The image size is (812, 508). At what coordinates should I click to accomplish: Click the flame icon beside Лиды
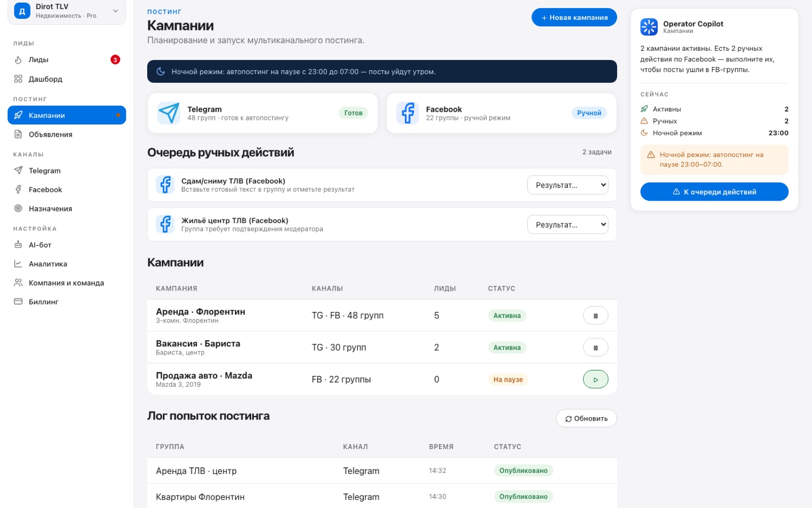(x=18, y=59)
